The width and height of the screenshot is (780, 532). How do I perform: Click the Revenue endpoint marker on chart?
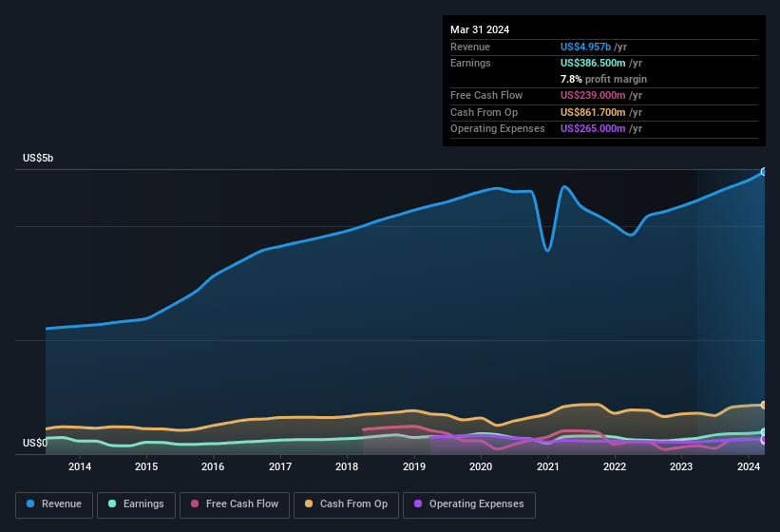(x=764, y=172)
